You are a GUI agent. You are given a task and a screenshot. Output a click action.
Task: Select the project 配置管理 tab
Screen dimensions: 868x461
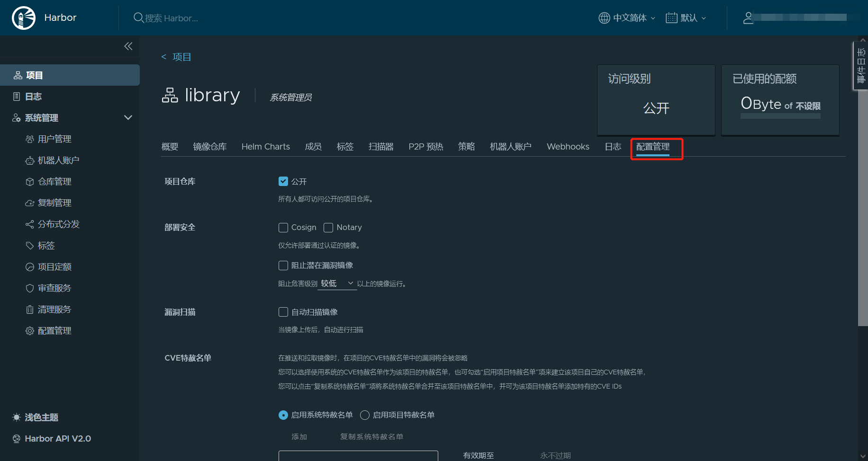[x=653, y=147]
